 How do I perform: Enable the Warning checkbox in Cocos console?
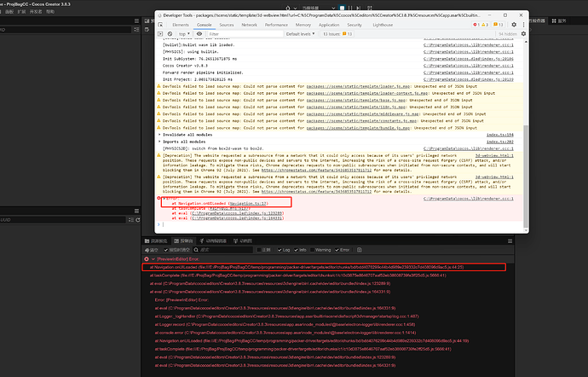[x=312, y=250]
